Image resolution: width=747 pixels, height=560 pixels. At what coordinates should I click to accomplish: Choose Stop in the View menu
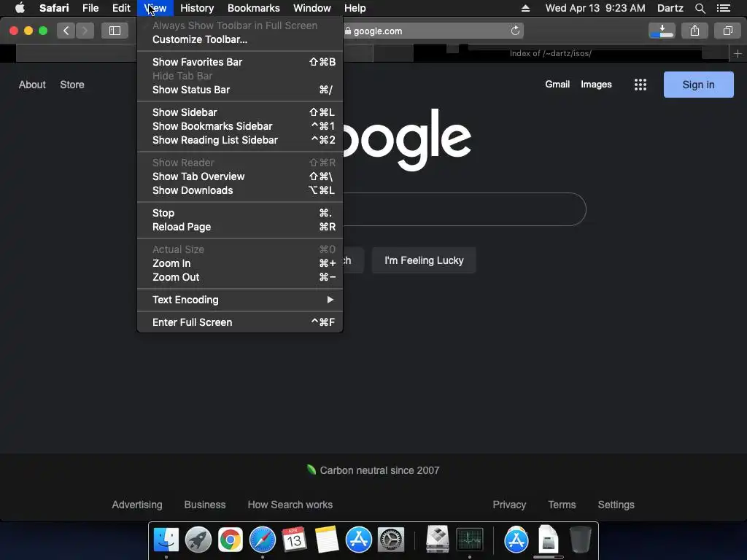pos(239,213)
